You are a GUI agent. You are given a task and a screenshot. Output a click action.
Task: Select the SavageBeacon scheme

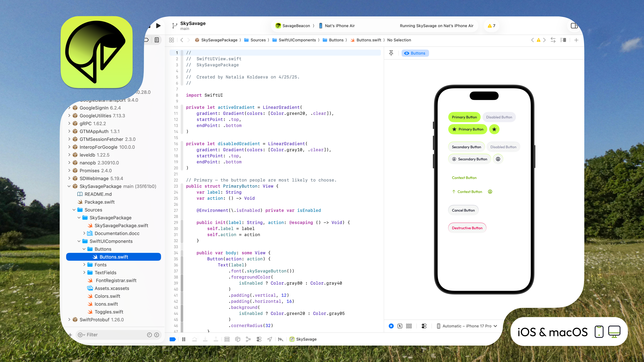pyautogui.click(x=293, y=26)
